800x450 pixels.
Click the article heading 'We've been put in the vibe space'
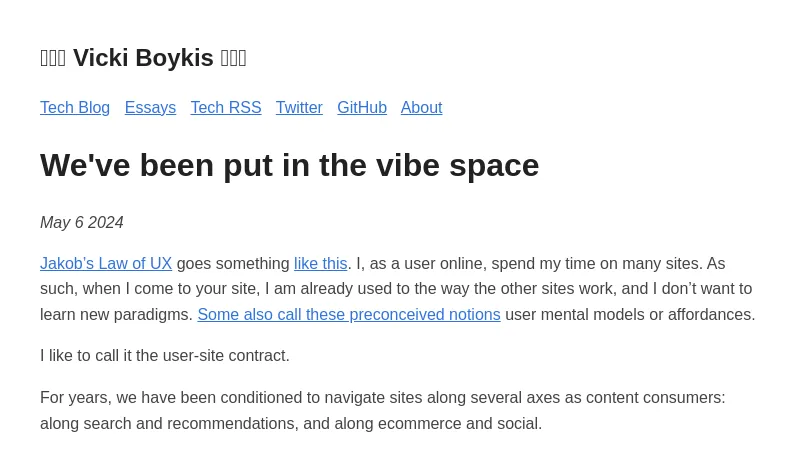[289, 165]
